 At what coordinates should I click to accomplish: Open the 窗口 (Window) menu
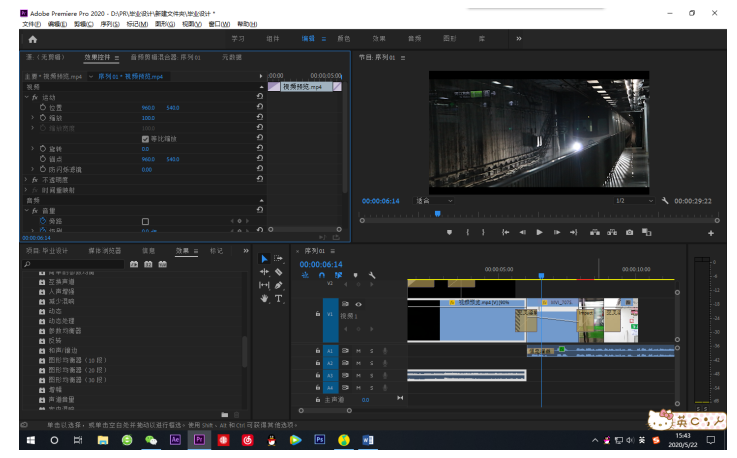pyautogui.click(x=219, y=24)
